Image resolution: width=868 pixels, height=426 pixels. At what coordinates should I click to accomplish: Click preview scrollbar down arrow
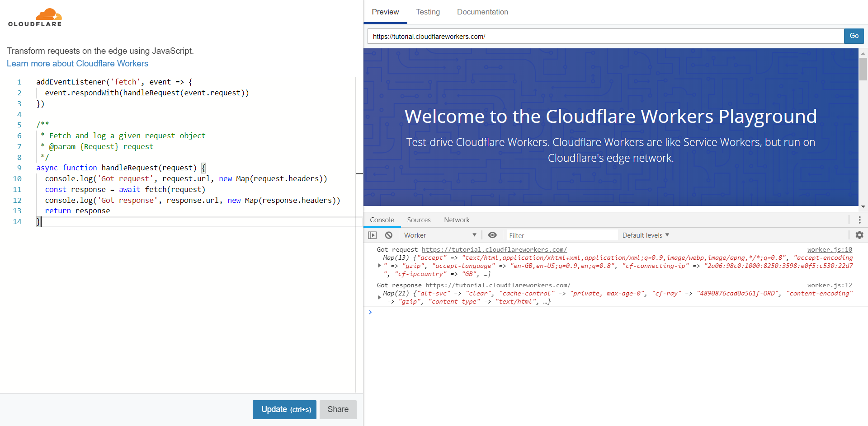coord(863,206)
